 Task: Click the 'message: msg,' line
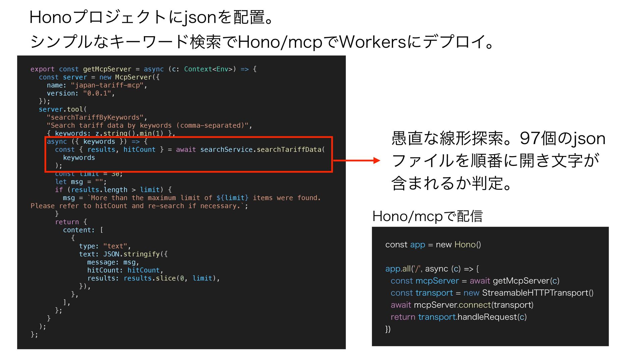[113, 262]
